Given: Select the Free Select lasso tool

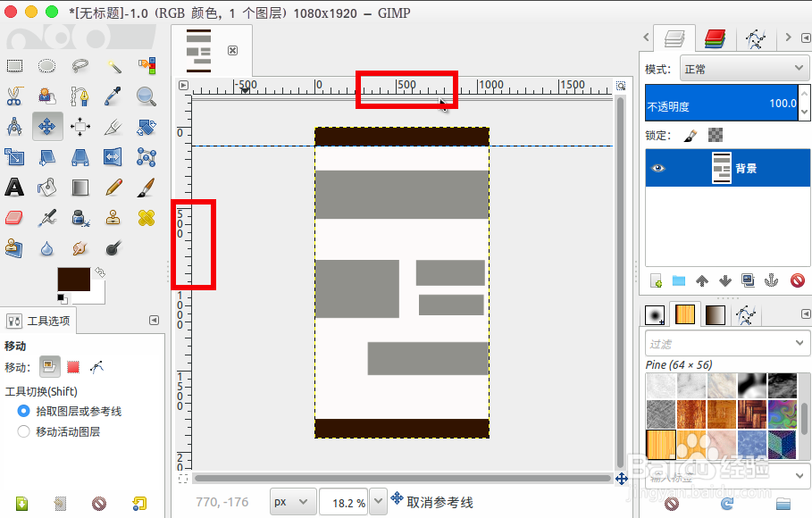Looking at the screenshot, I should tap(80, 66).
